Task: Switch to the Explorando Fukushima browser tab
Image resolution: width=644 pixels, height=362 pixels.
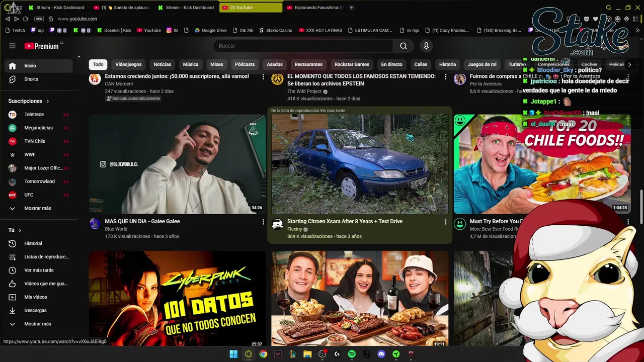Action: 314,8
